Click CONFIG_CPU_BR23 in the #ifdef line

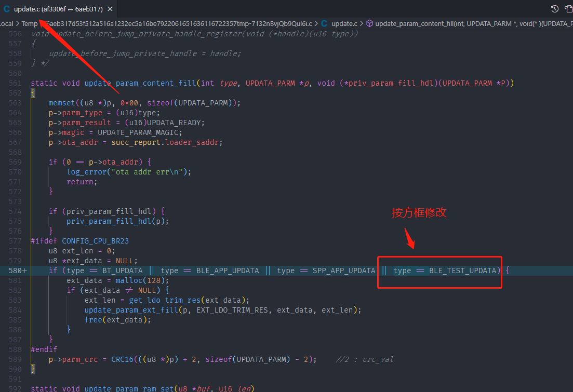(96, 241)
